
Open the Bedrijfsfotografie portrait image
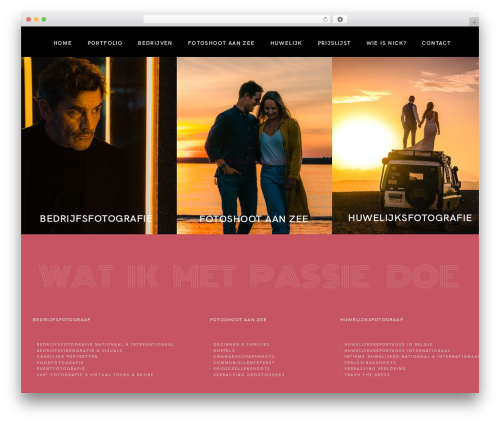(x=99, y=145)
